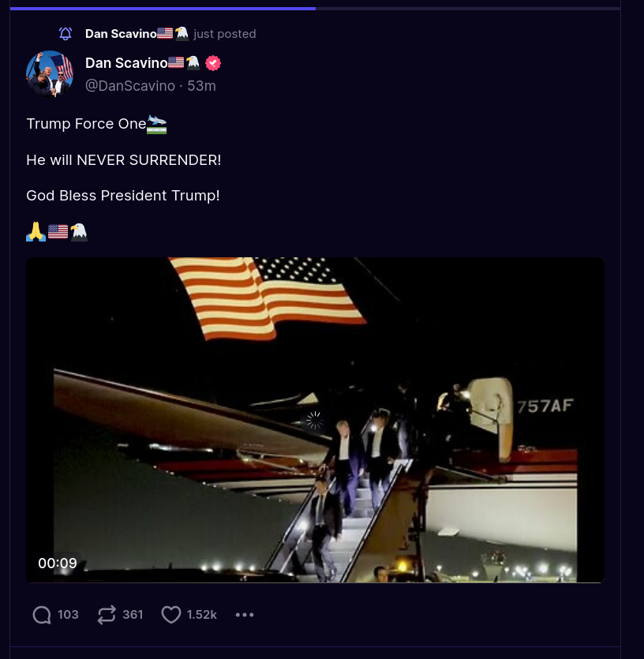Open the @DanScavino handle link

[130, 86]
